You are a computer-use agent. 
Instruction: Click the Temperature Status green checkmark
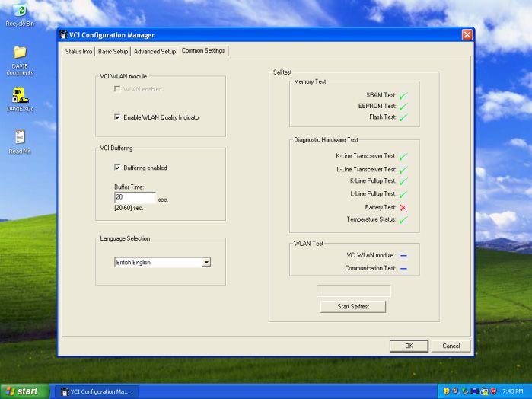[403, 220]
